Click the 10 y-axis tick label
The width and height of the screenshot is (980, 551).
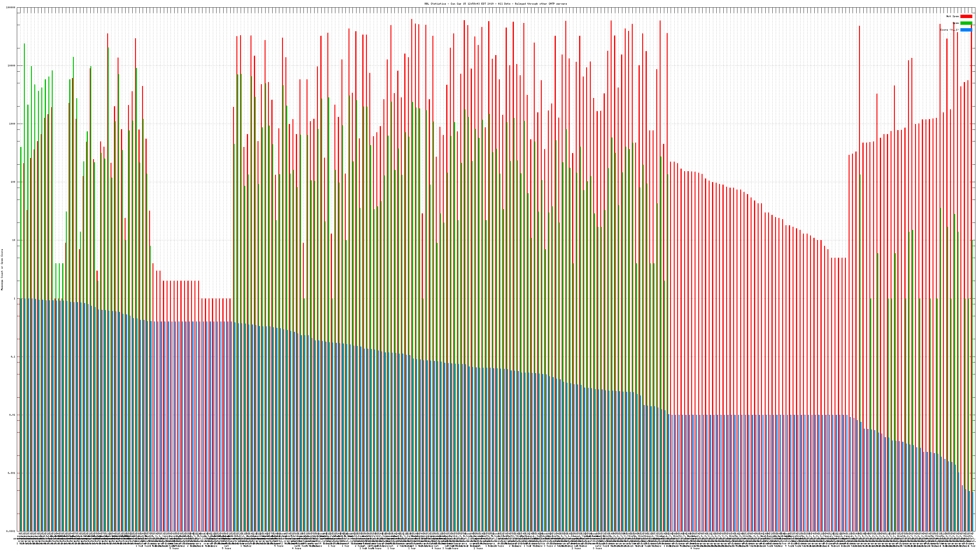(x=14, y=240)
